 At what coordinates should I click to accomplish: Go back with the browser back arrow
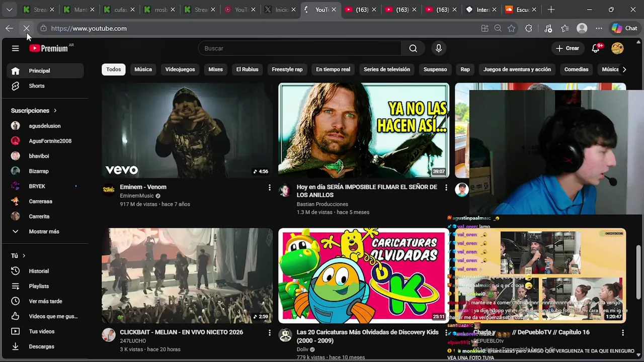(x=9, y=29)
